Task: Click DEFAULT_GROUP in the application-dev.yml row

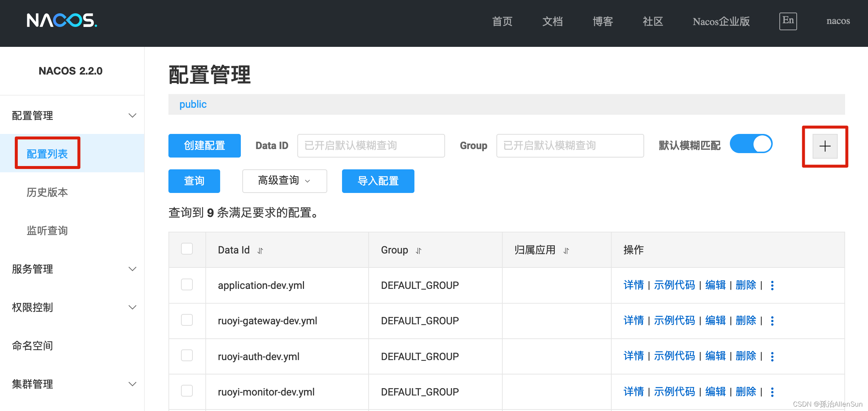Action: (x=420, y=286)
